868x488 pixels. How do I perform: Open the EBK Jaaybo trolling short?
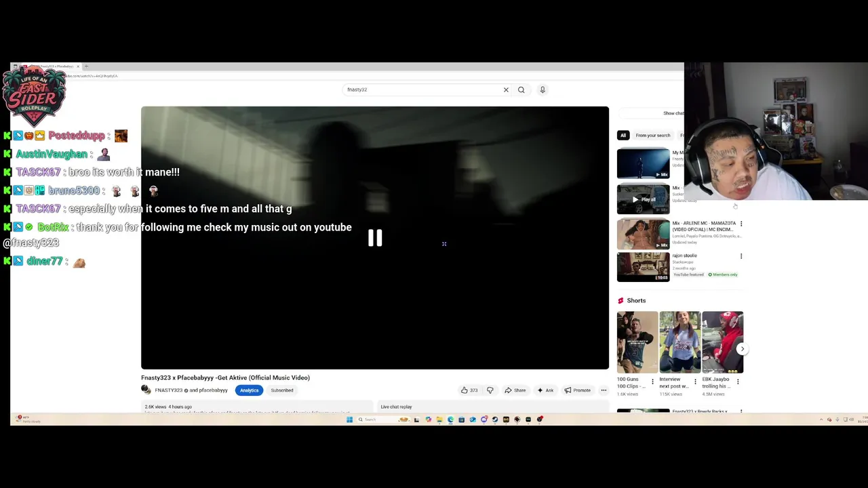coord(722,342)
